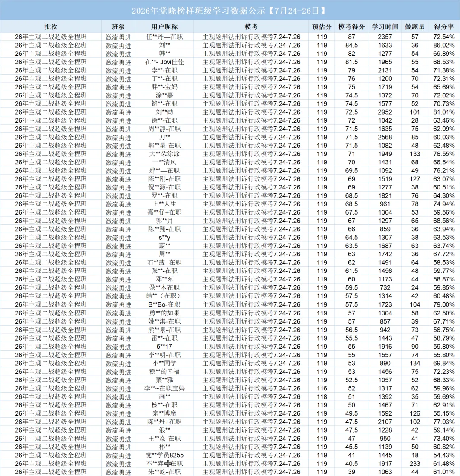Viewport: 460px width, 476px height.
Task: Select nickname cell 邓**东
Action: (x=164, y=279)
